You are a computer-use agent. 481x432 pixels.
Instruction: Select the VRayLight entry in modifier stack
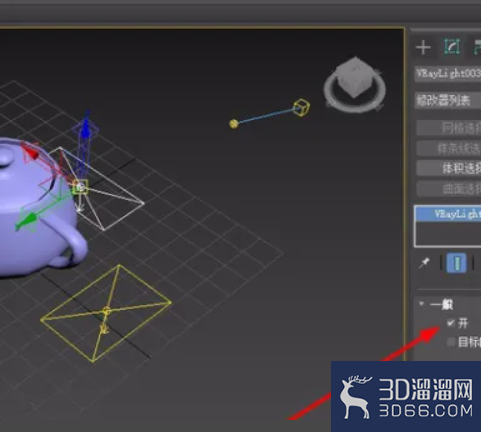point(448,214)
